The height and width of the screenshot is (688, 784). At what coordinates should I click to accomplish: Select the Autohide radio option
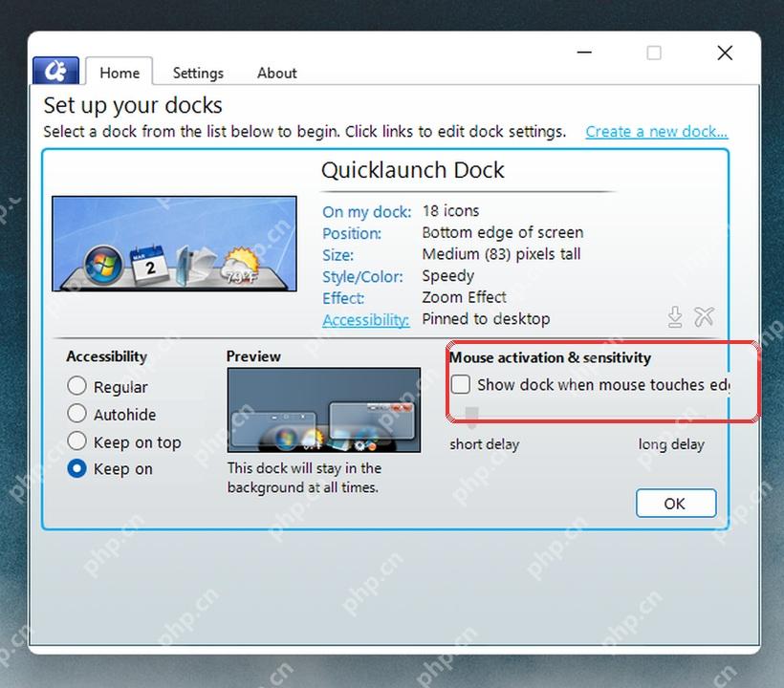[x=77, y=414]
